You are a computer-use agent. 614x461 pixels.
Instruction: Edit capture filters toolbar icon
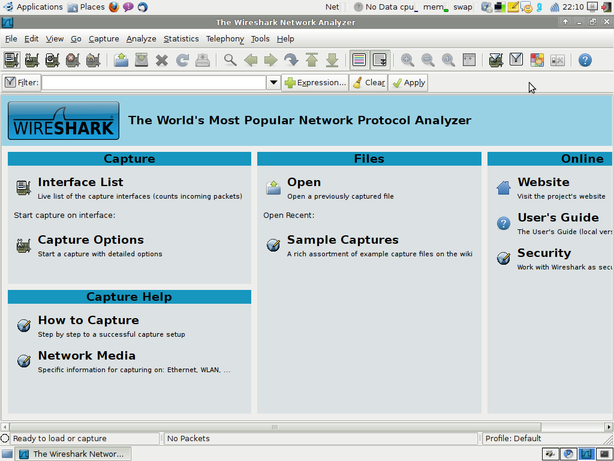point(496,60)
